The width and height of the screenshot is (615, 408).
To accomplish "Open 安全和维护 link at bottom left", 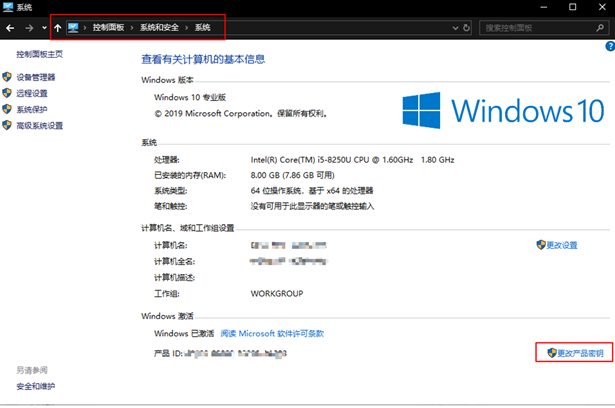I will 36,386.
